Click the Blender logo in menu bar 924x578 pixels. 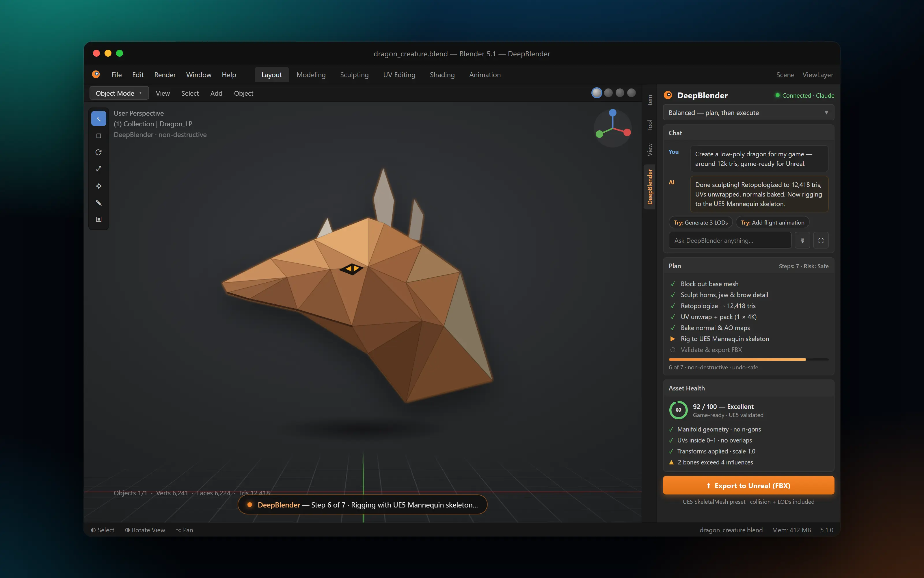point(96,74)
